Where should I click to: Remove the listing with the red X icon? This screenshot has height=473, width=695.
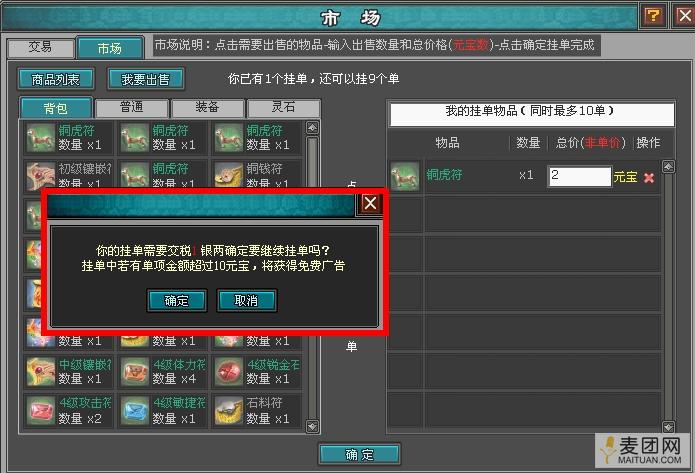[x=649, y=177]
